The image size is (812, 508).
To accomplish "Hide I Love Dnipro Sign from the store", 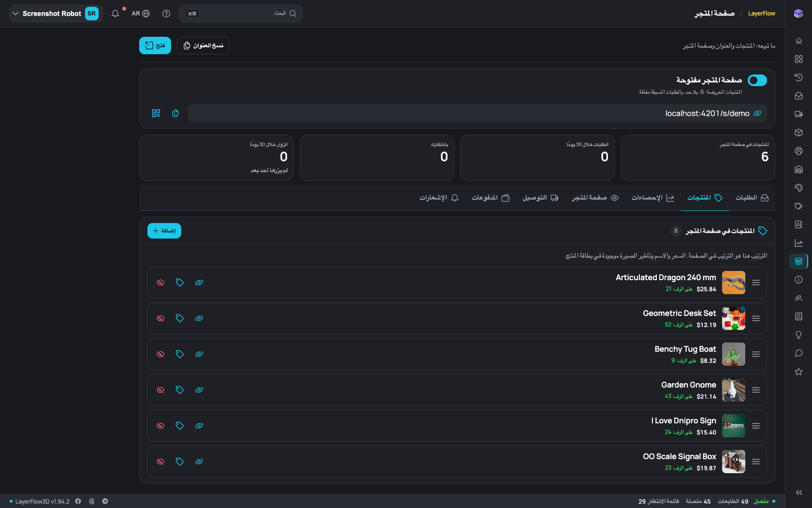I will [160, 426].
